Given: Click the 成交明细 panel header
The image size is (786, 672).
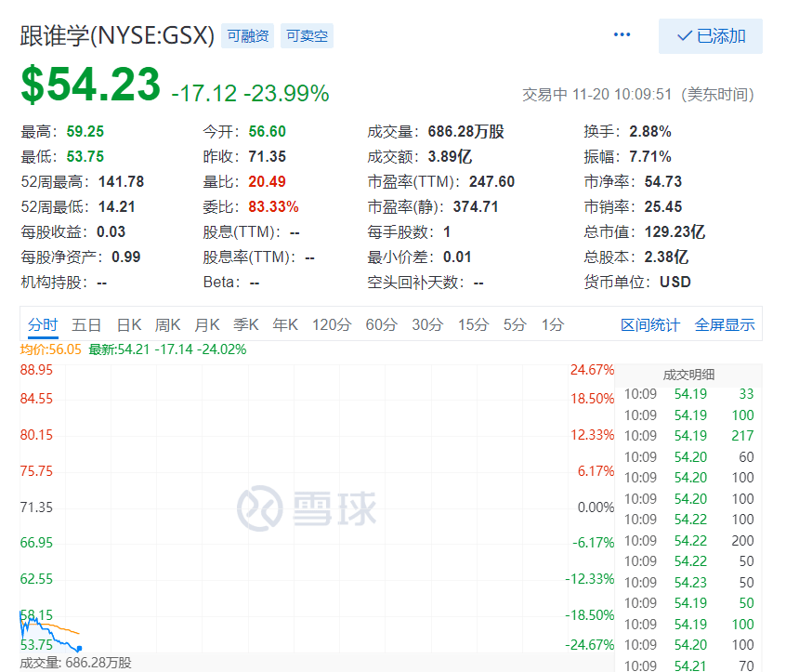Looking at the screenshot, I should [x=688, y=375].
